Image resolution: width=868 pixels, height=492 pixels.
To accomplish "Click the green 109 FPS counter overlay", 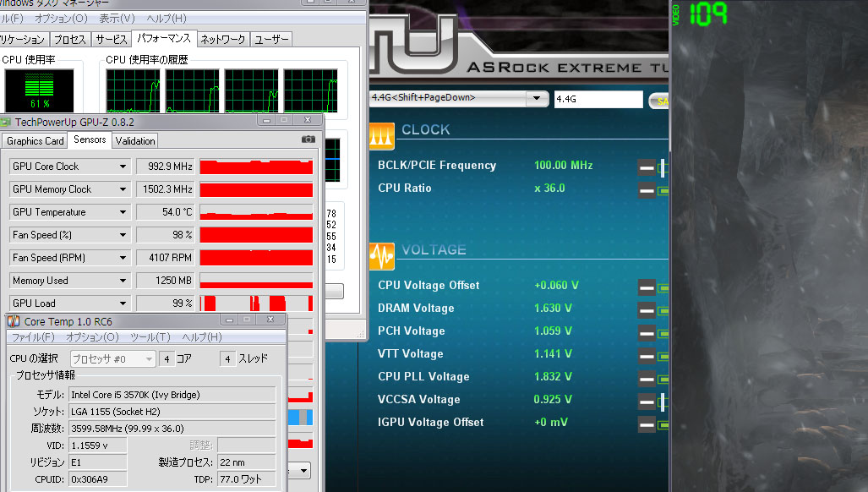I will click(708, 14).
